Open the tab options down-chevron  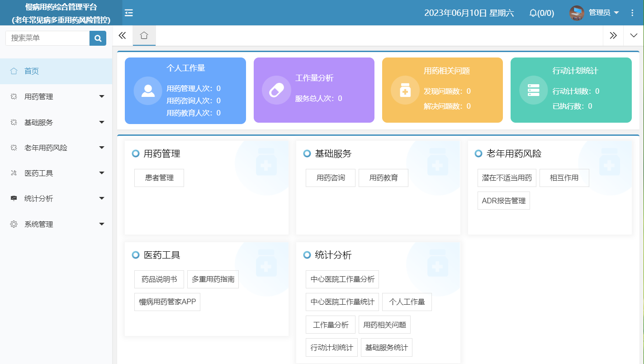tap(634, 35)
